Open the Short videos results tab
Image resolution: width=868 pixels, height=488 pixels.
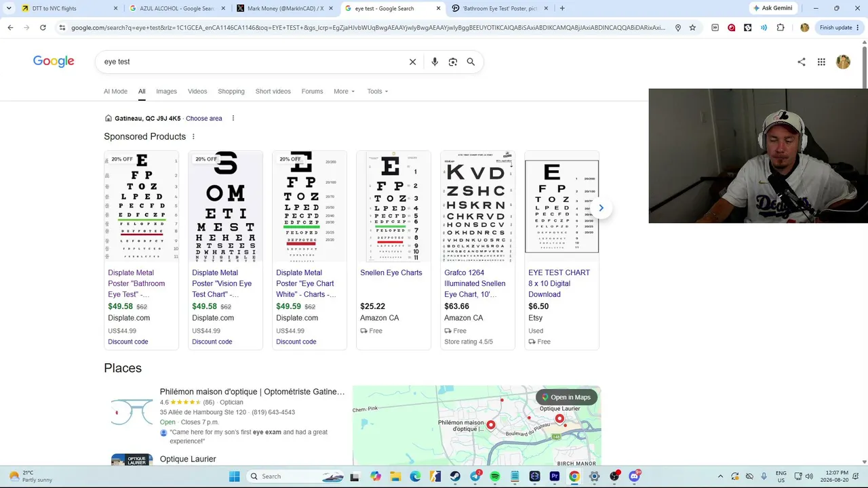click(x=273, y=91)
